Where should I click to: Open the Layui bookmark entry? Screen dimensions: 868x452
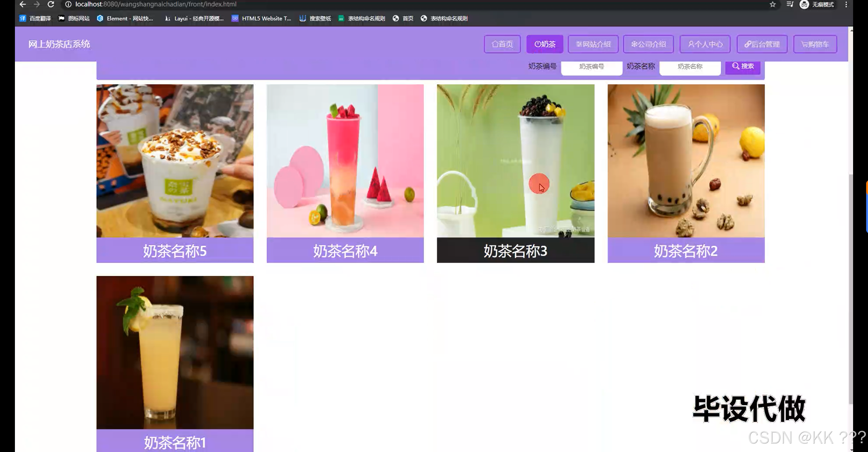tap(193, 18)
